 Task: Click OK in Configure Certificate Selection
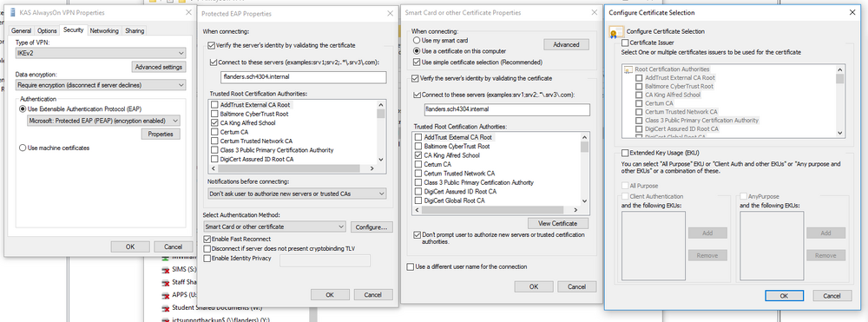tap(784, 295)
